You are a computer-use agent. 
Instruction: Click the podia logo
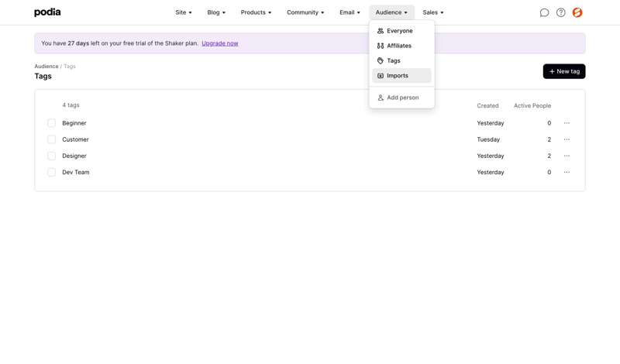(47, 12)
